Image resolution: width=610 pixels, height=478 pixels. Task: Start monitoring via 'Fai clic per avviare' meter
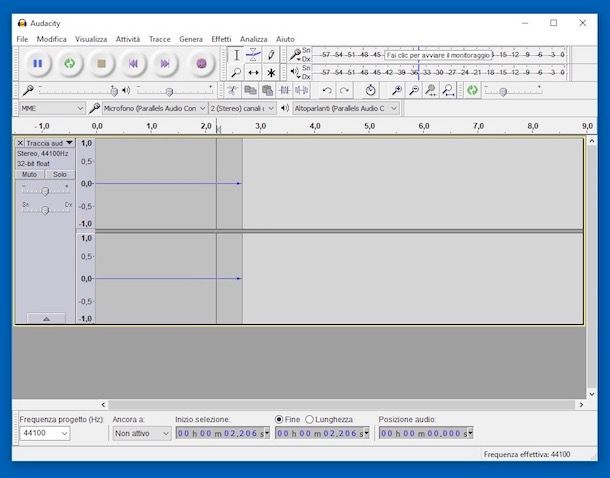tap(438, 55)
